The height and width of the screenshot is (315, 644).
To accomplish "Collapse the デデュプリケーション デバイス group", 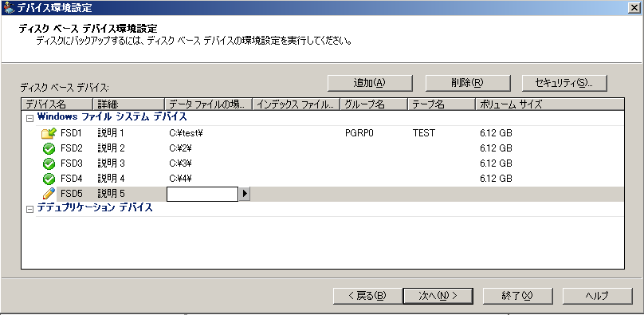I will click(29, 210).
